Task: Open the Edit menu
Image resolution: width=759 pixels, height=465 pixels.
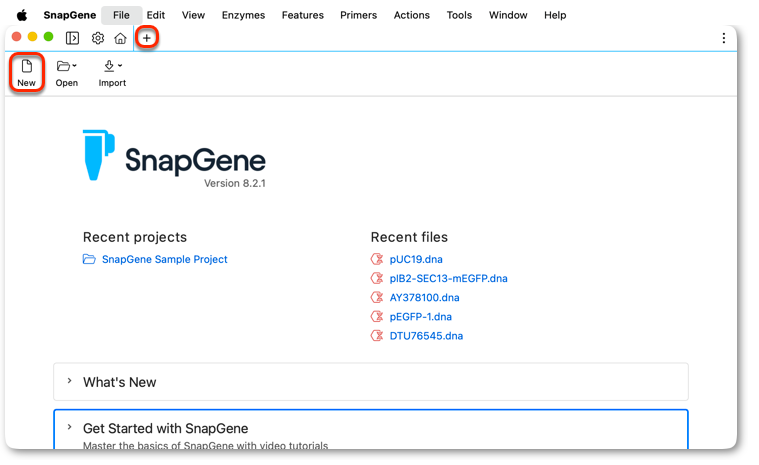Action: coord(156,15)
